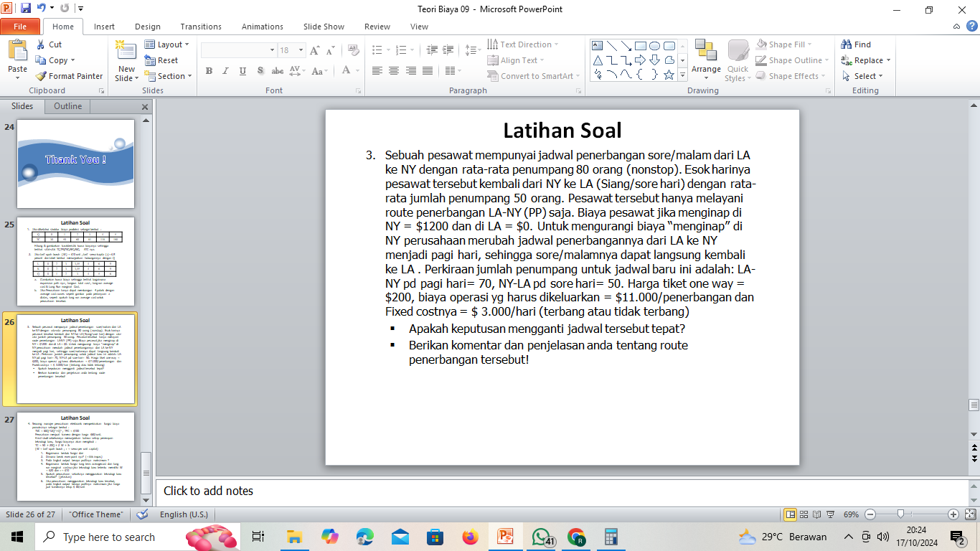Click the English (U.S.) language button

[x=184, y=514]
